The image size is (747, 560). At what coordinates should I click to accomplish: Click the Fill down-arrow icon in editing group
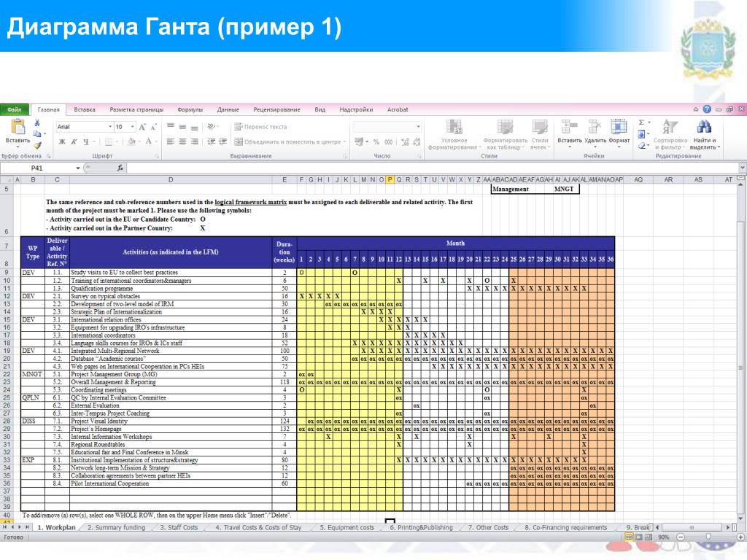(x=641, y=134)
